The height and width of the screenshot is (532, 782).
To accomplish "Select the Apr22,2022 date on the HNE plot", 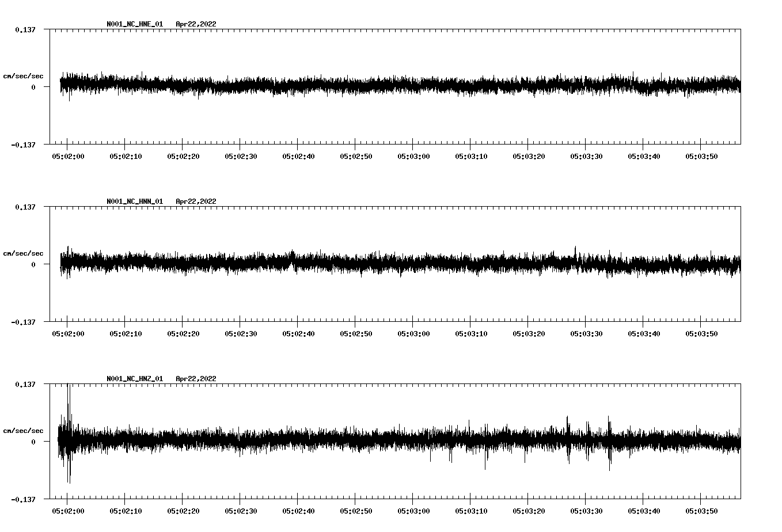I will tap(196, 24).
